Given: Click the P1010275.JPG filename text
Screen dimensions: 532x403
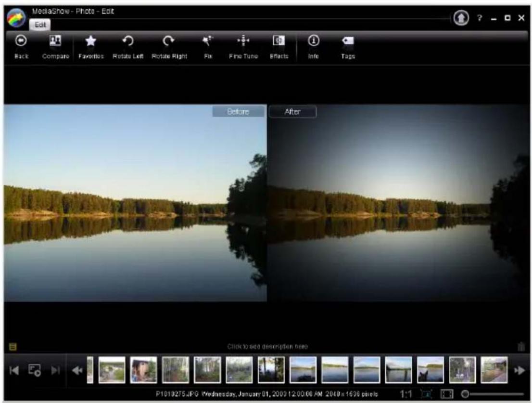Looking at the screenshot, I should pos(177,394).
